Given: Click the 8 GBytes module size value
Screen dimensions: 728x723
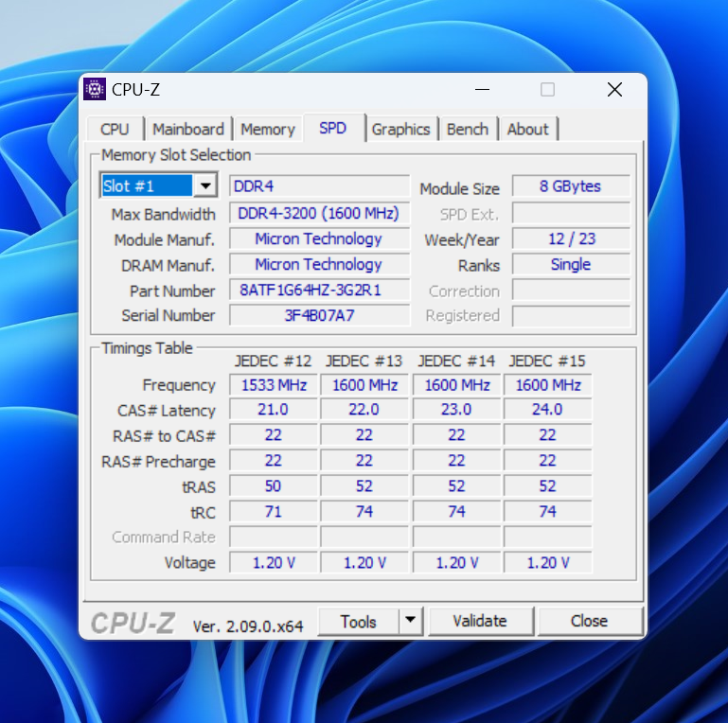Looking at the screenshot, I should click(571, 186).
